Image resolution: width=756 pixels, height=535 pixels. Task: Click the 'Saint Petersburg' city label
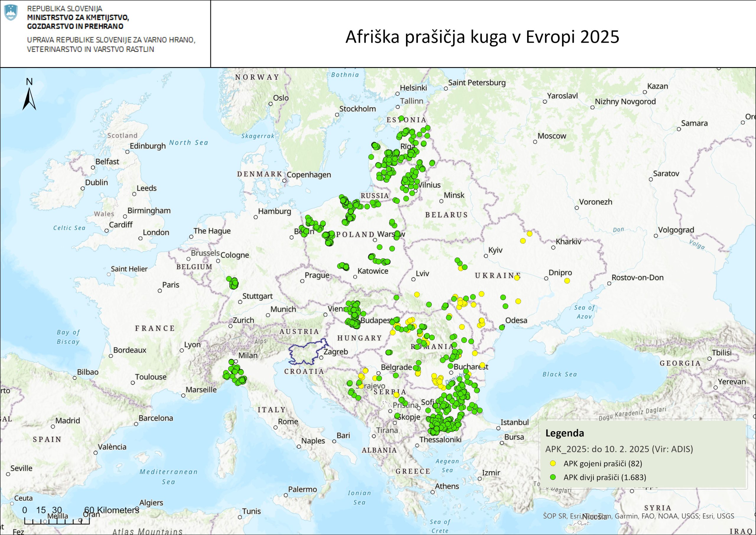pyautogui.click(x=477, y=83)
